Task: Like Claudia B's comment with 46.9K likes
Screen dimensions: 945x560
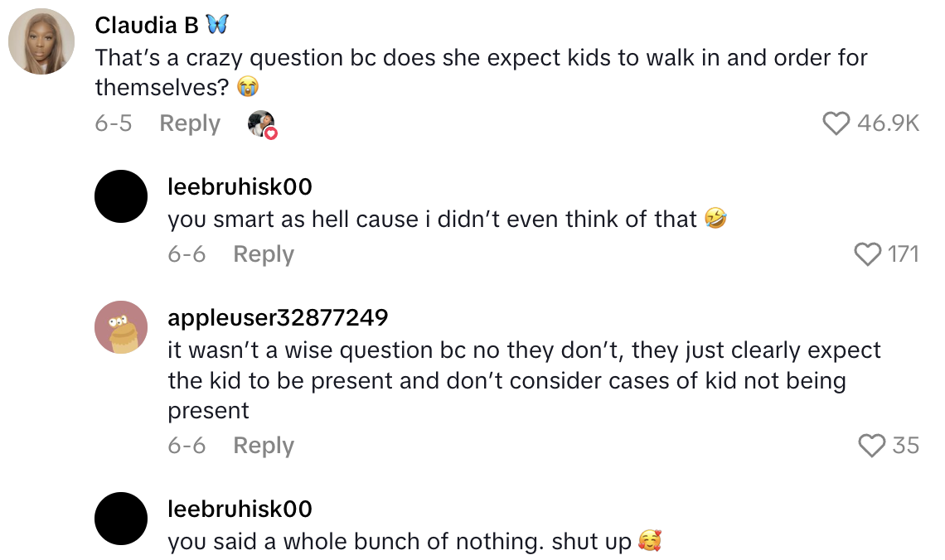Action: (836, 123)
